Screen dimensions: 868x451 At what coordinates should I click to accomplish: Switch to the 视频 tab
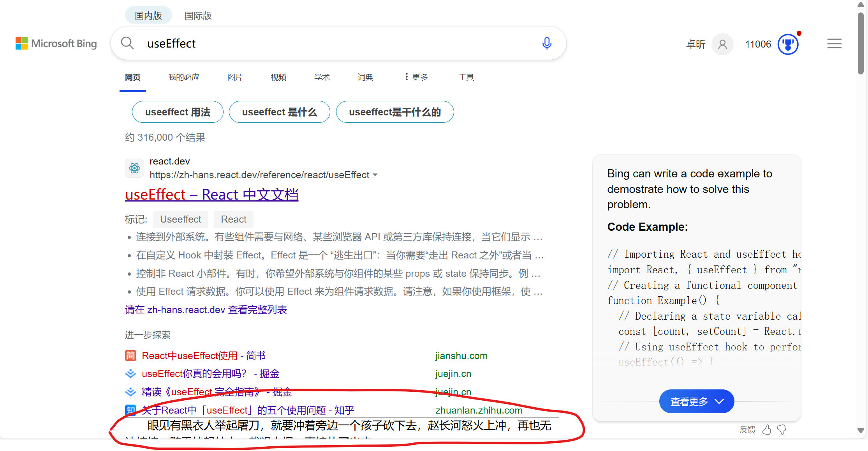(x=278, y=77)
